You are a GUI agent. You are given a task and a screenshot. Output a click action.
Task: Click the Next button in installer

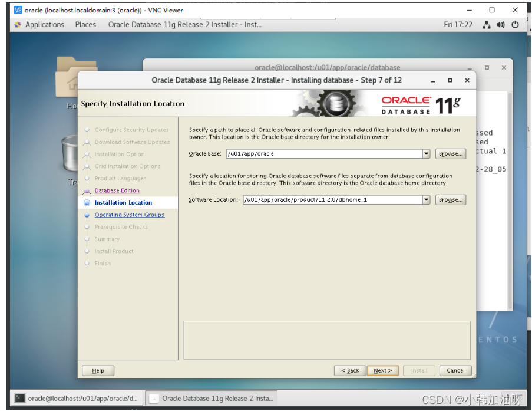[383, 370]
